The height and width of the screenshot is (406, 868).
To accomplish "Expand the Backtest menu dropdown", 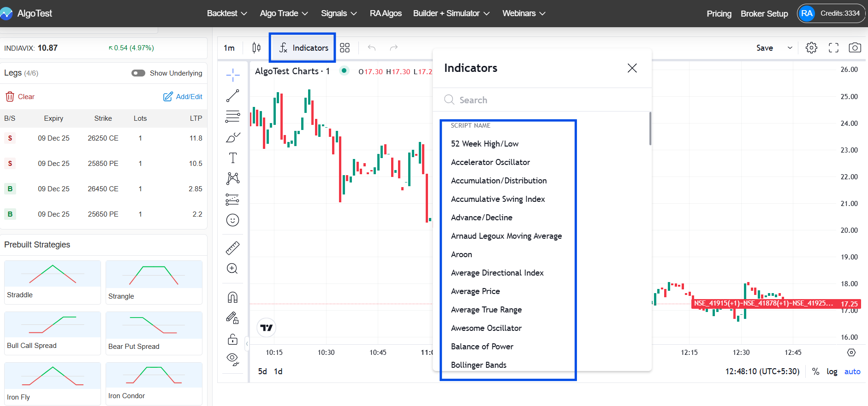I will pos(227,13).
